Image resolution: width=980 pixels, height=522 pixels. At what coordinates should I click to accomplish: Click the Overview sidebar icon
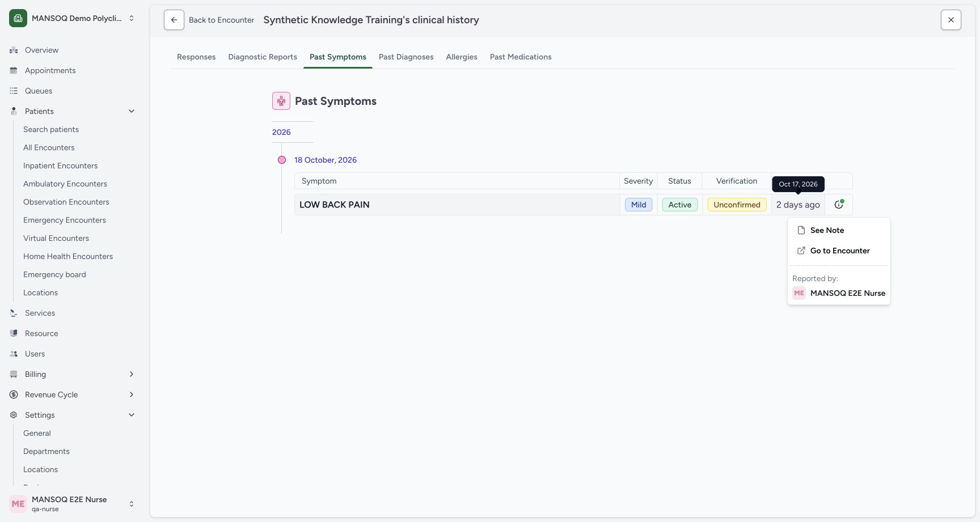click(14, 50)
